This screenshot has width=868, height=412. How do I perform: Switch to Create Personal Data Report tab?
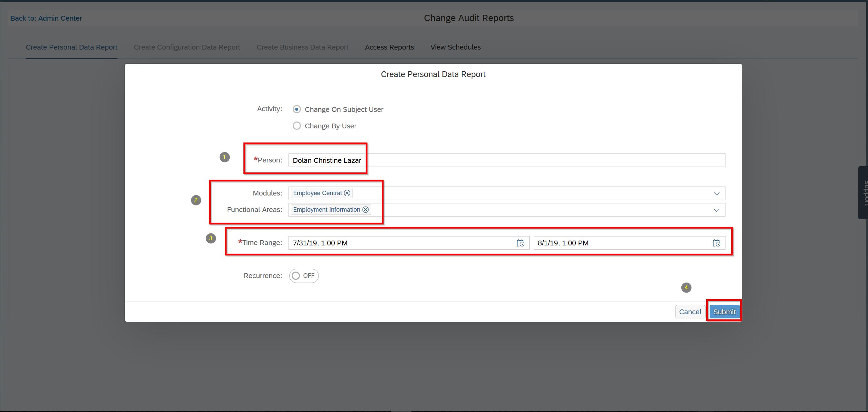point(72,47)
